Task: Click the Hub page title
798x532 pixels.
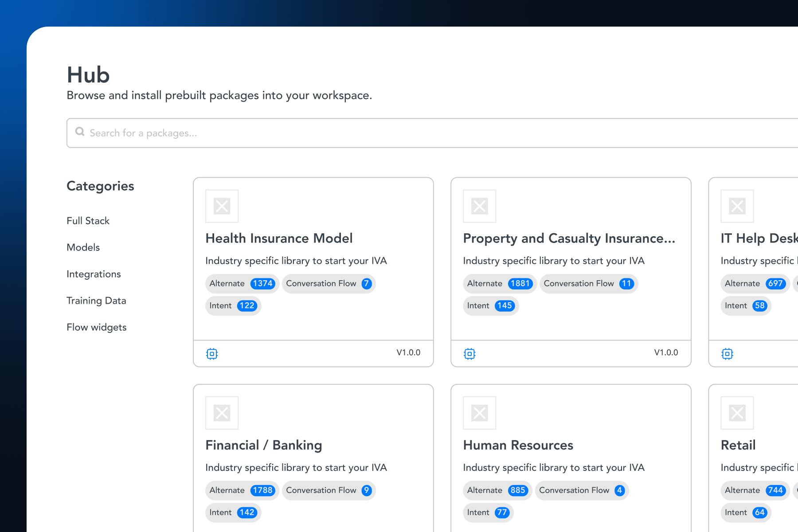Action: click(88, 74)
